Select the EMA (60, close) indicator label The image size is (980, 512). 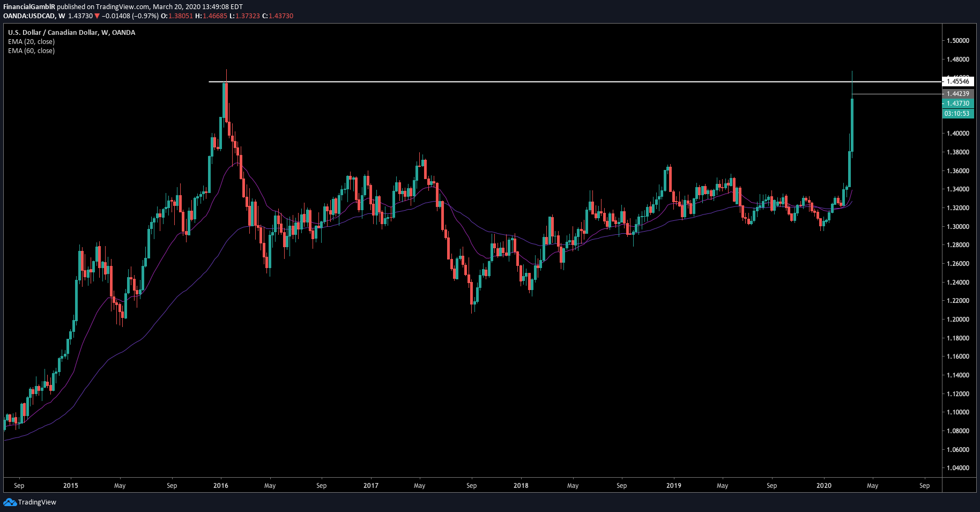point(31,51)
